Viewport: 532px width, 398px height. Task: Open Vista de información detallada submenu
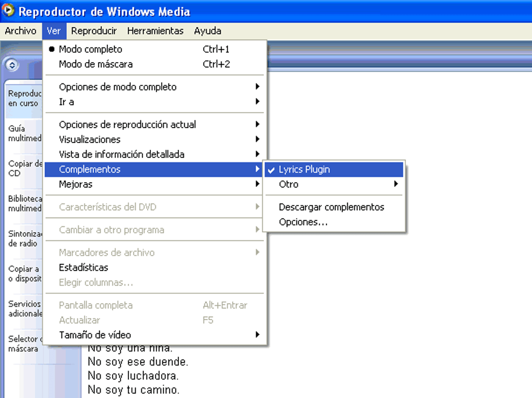156,154
